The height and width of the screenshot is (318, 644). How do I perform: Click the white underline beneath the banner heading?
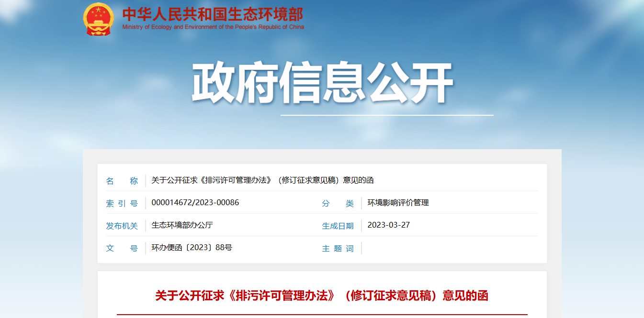coord(386,115)
